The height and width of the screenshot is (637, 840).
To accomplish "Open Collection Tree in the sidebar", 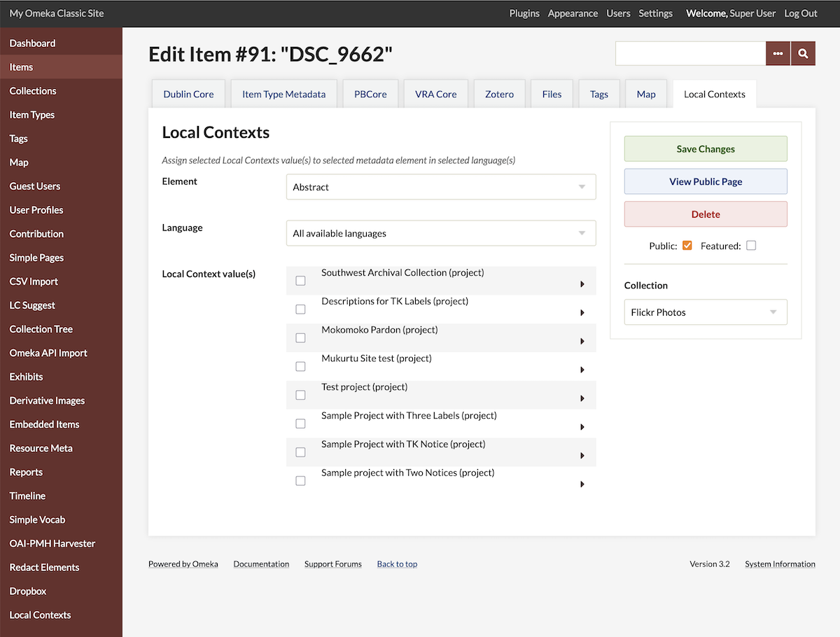I will tap(41, 329).
